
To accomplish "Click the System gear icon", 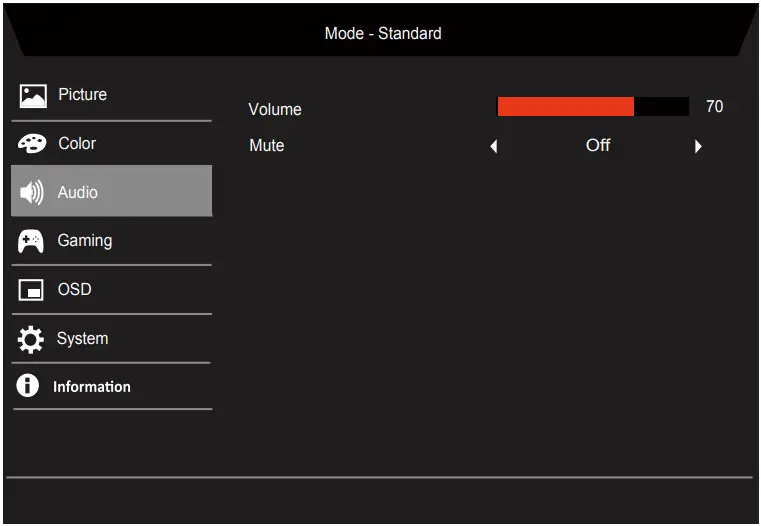I will 32,339.
